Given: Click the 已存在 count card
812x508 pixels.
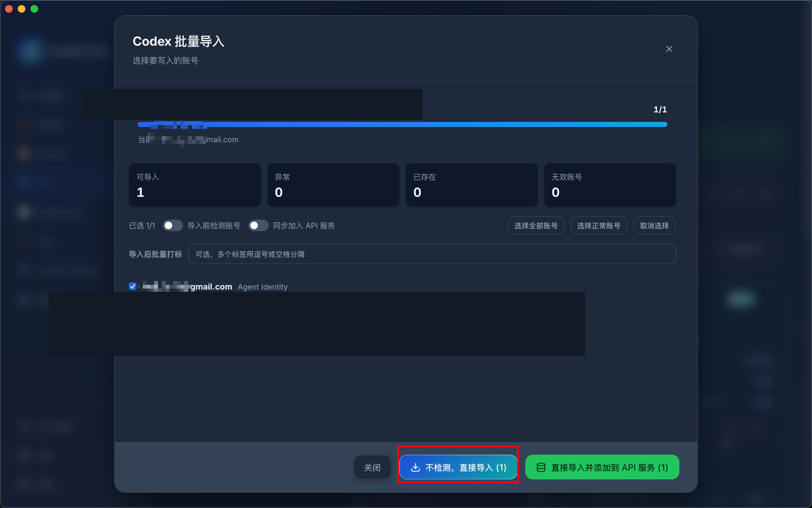Looking at the screenshot, I should point(472,185).
